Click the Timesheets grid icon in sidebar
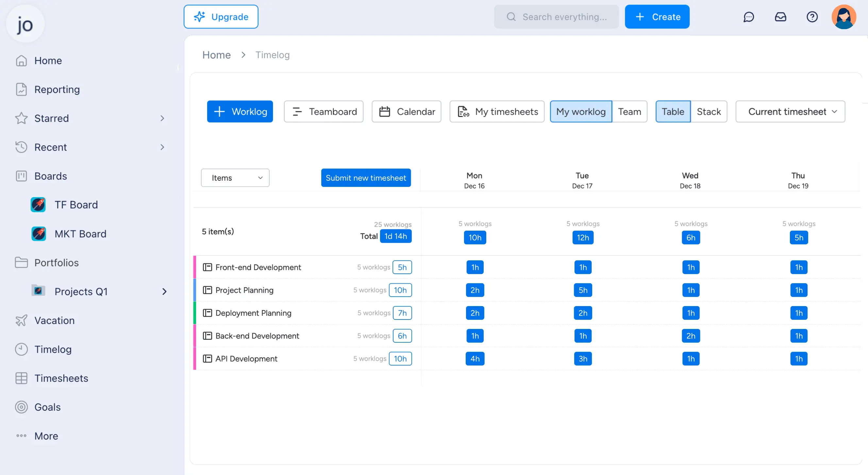This screenshot has height=475, width=868. [x=21, y=378]
